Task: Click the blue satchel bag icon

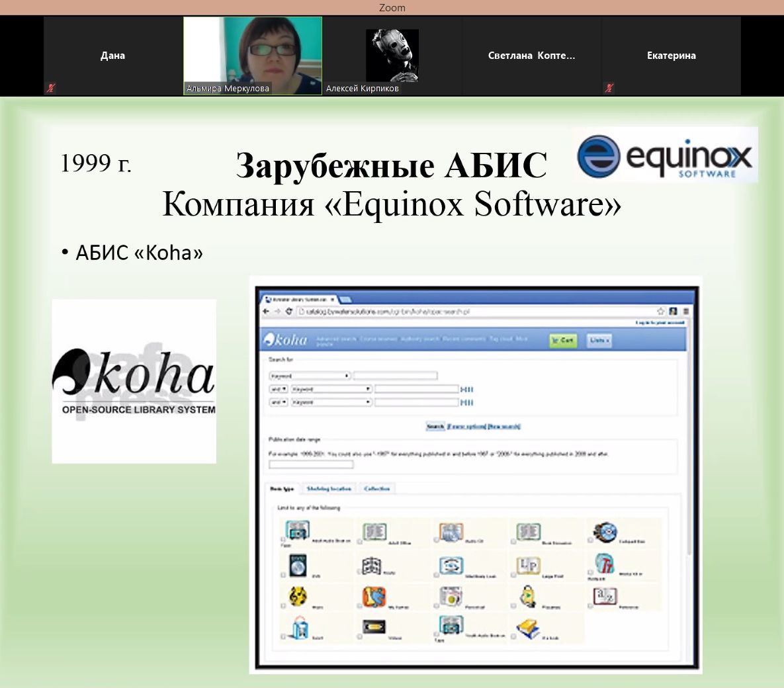Action: [300, 628]
